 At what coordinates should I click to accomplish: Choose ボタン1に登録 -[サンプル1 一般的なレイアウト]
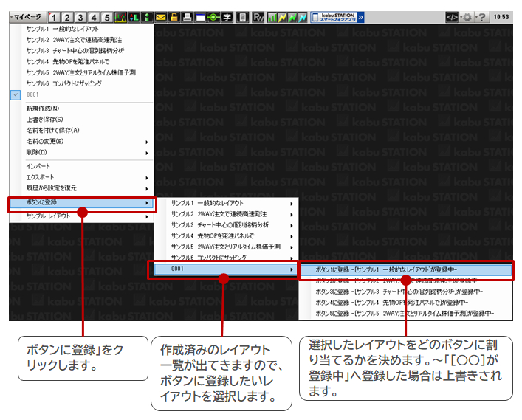pyautogui.click(x=406, y=270)
